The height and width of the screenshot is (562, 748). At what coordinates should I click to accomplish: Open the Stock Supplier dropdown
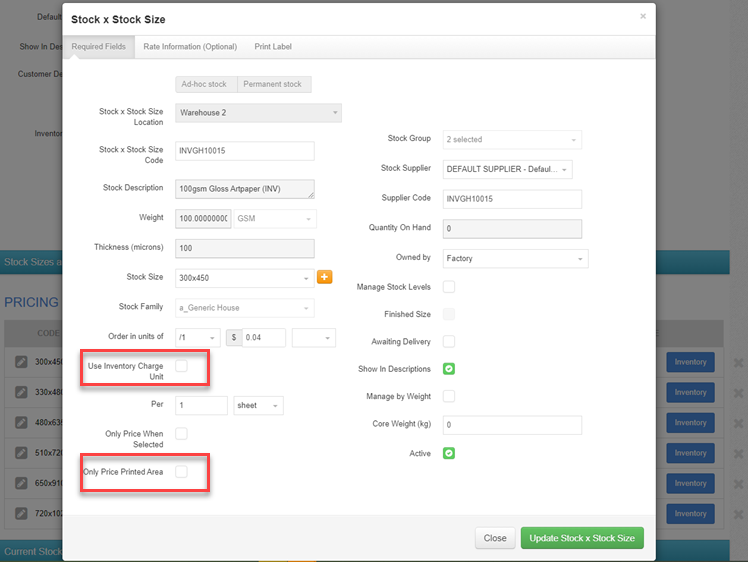(507, 170)
